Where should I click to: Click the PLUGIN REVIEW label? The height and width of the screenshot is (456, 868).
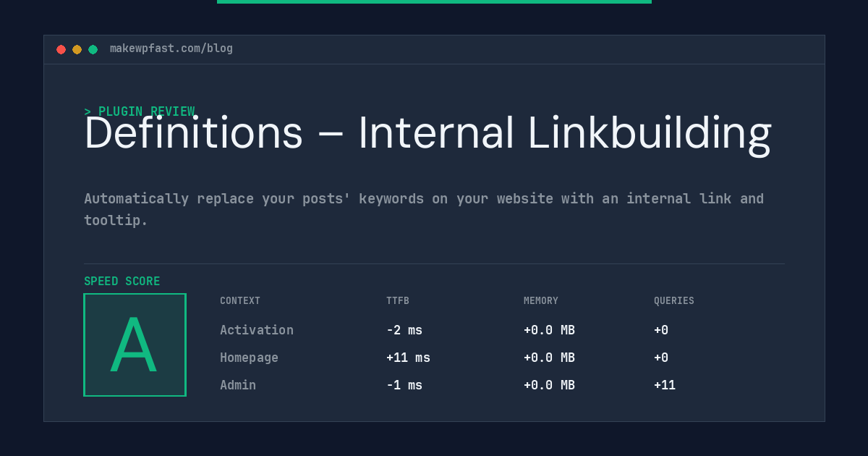(140, 111)
